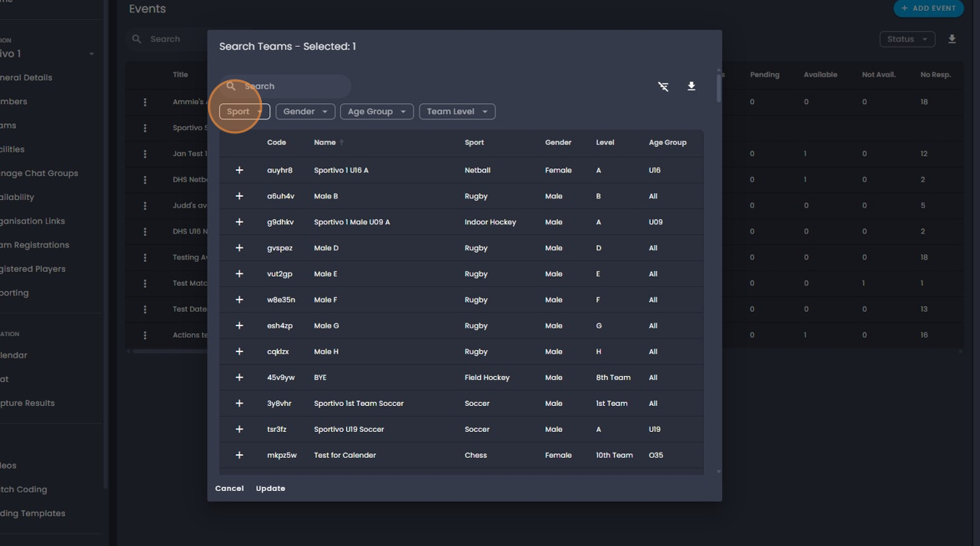Image resolution: width=980 pixels, height=546 pixels.
Task: Add team Sportivo 1 U16 A with plus icon
Action: coord(239,170)
